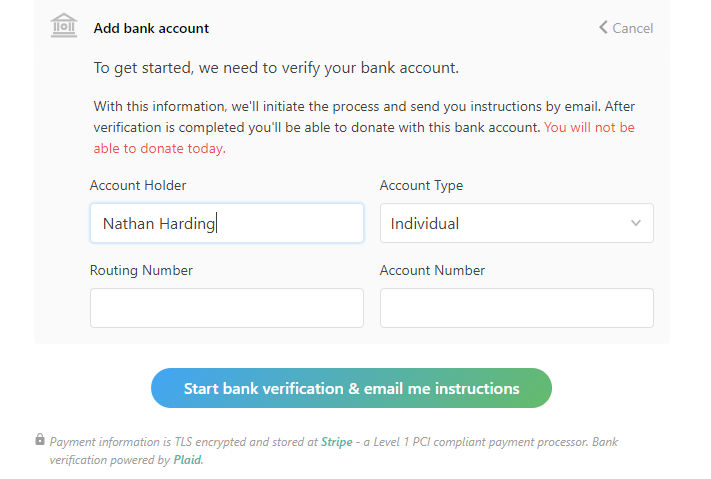Click the padlock security icon

[40, 440]
